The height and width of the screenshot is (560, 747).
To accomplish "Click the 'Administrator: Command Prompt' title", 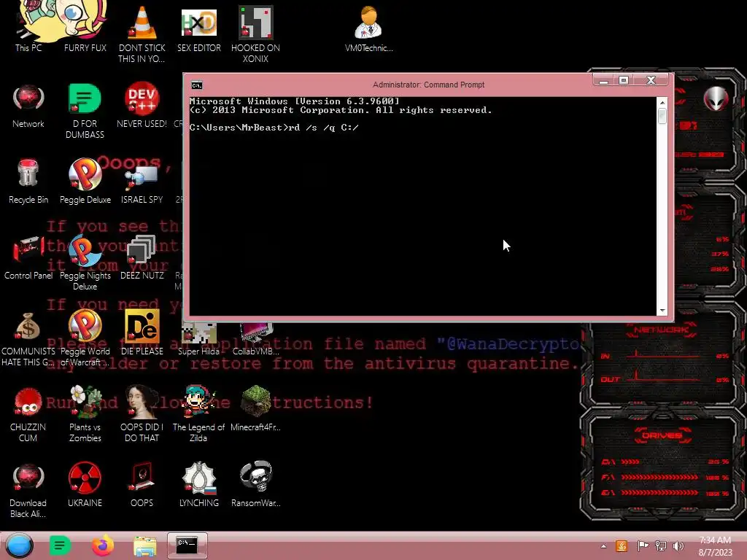I will tap(428, 85).
